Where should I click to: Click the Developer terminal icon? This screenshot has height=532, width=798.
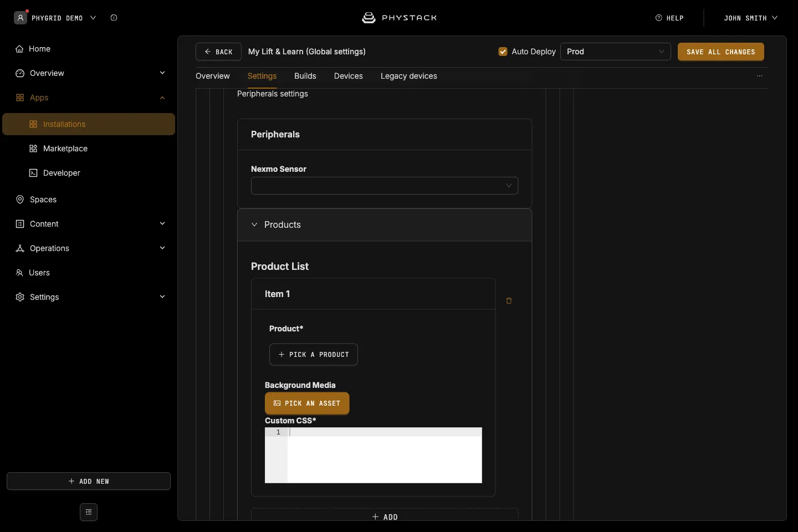(33, 173)
